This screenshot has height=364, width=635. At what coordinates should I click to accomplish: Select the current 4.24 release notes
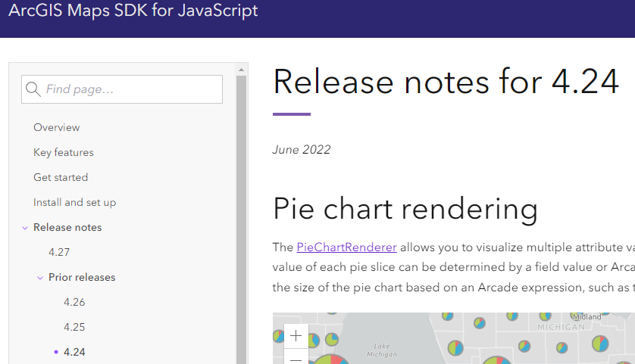click(x=74, y=353)
